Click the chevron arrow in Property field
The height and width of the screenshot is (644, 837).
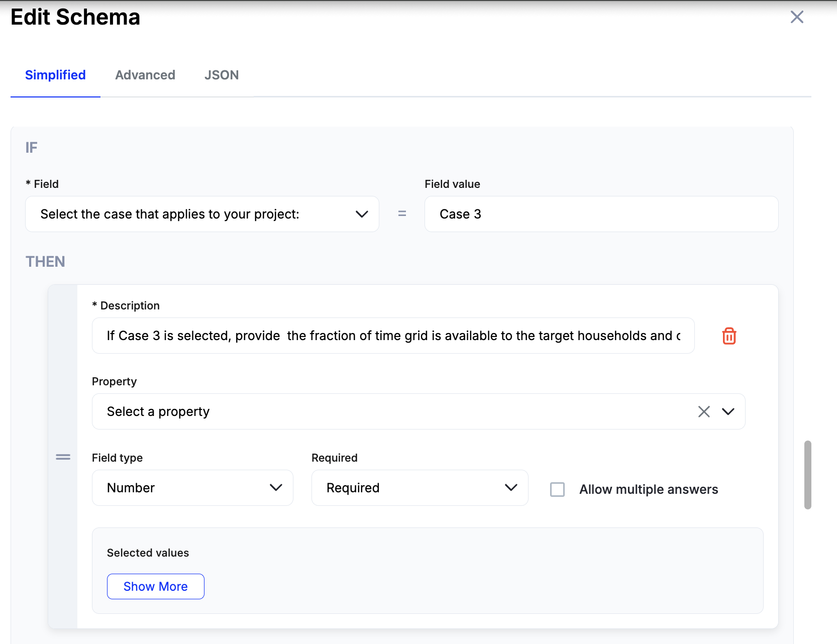point(728,412)
